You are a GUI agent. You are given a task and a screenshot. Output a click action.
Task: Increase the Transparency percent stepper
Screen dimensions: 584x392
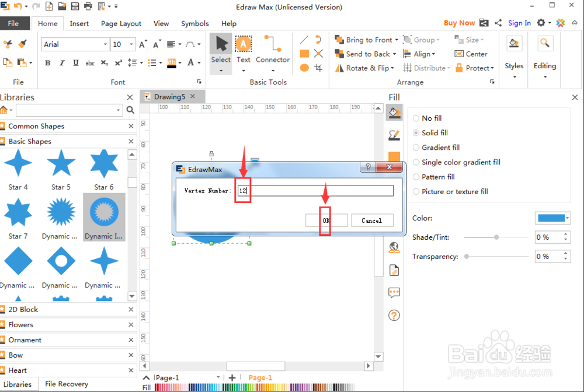[566, 254]
